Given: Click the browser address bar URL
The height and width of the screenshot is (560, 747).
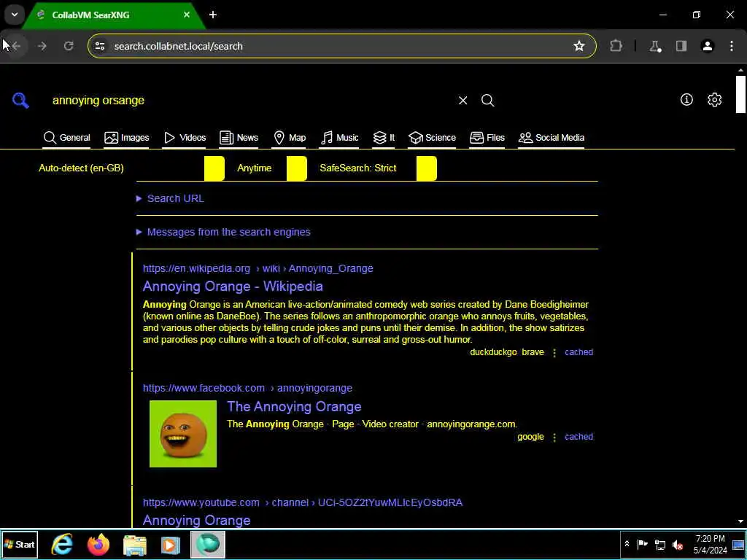Looking at the screenshot, I should tap(179, 46).
